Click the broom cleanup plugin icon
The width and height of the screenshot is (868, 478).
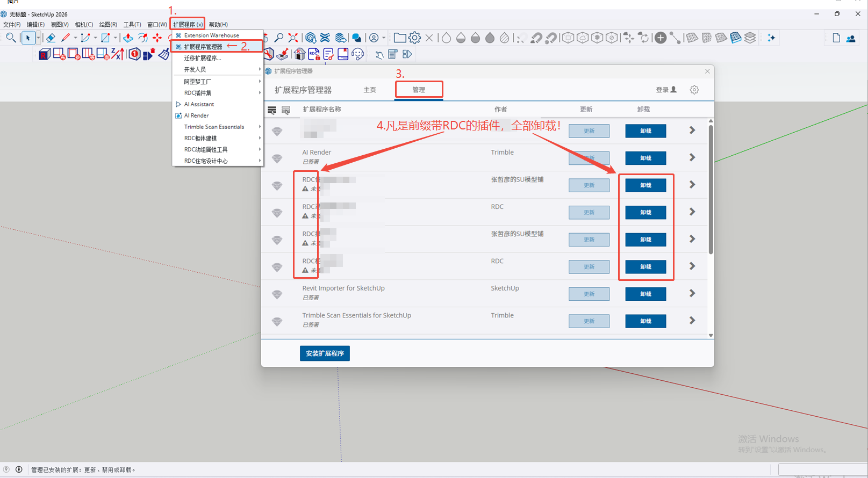pos(163,54)
